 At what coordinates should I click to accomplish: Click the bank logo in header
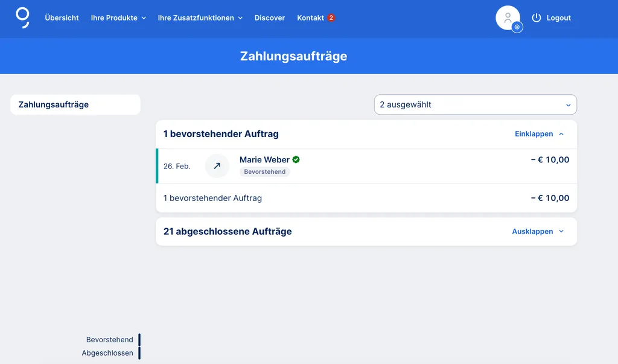[x=22, y=18]
